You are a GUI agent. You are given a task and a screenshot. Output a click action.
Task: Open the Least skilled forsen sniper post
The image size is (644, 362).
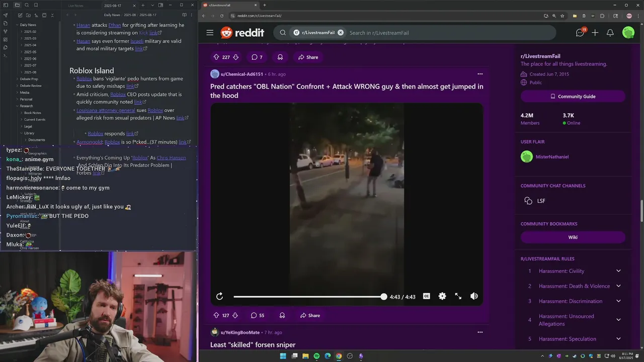[x=253, y=345]
